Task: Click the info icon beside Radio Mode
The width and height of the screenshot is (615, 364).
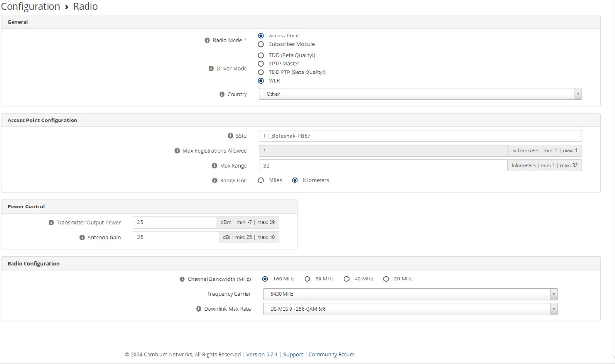Action: click(x=208, y=41)
